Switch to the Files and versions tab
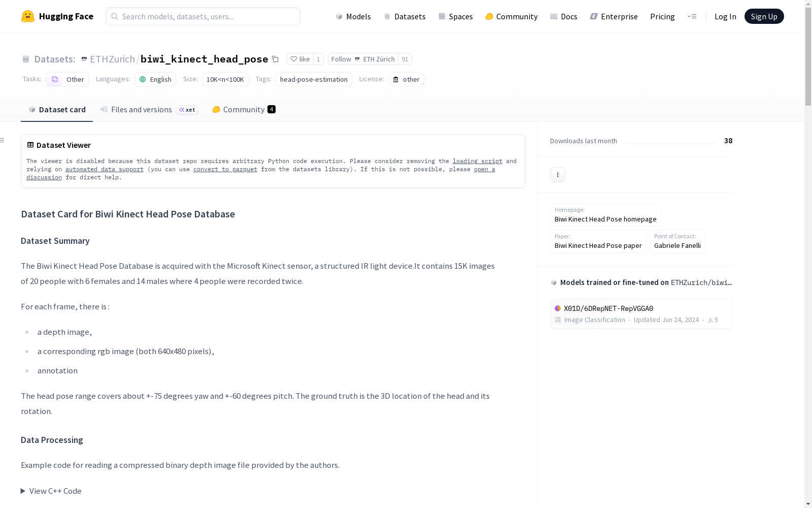The height and width of the screenshot is (508, 812). tap(141, 110)
